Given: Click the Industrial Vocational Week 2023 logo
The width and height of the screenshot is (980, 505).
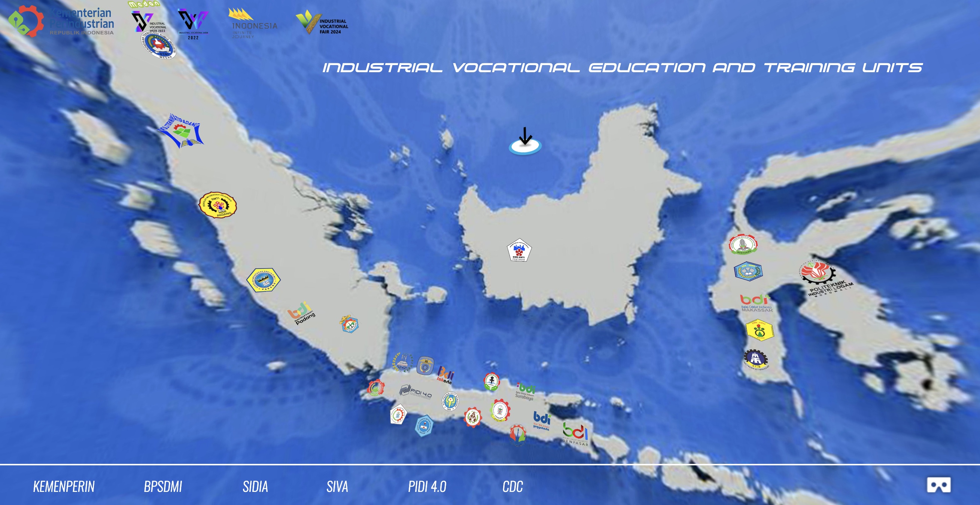Looking at the screenshot, I should (149, 22).
